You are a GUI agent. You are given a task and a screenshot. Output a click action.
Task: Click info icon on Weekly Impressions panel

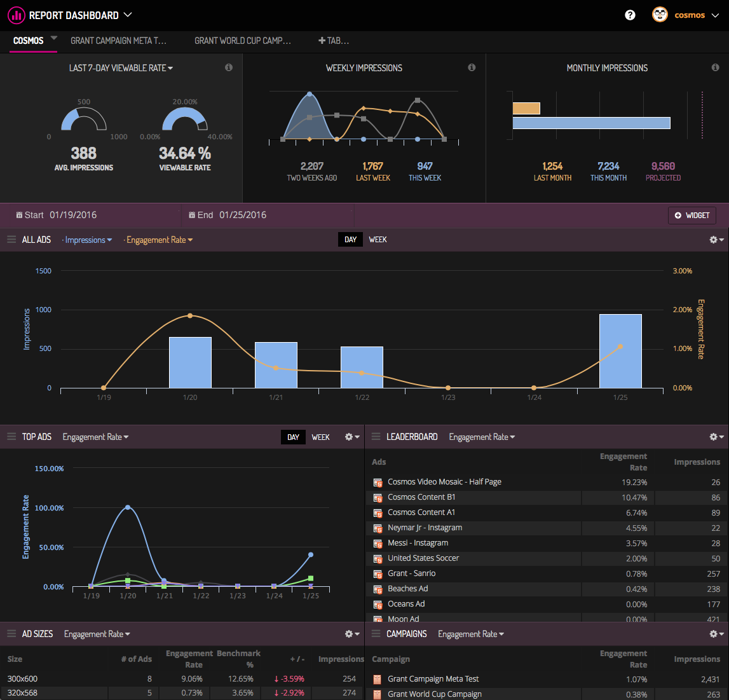[472, 67]
